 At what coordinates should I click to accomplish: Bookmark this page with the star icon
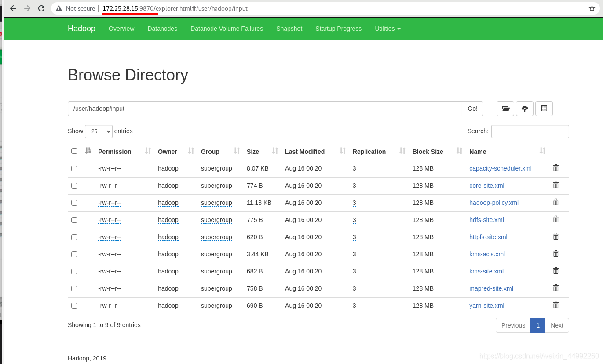point(592,8)
